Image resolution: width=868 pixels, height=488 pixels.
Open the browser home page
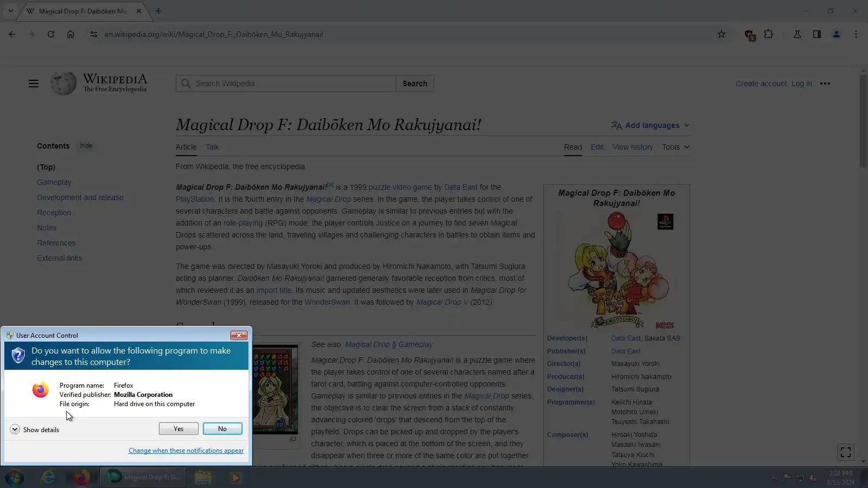[71, 34]
